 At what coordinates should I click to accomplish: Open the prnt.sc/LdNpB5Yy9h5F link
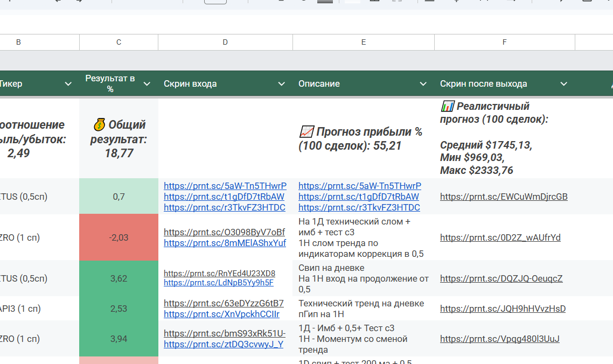pyautogui.click(x=219, y=283)
